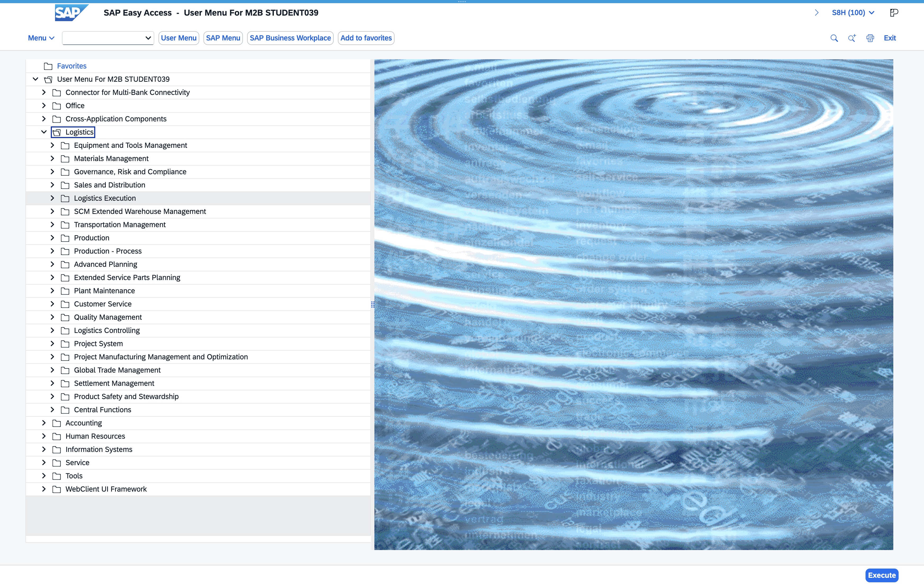The image size is (924, 586).
Task: Click the folder icon next to Office
Action: 57,106
